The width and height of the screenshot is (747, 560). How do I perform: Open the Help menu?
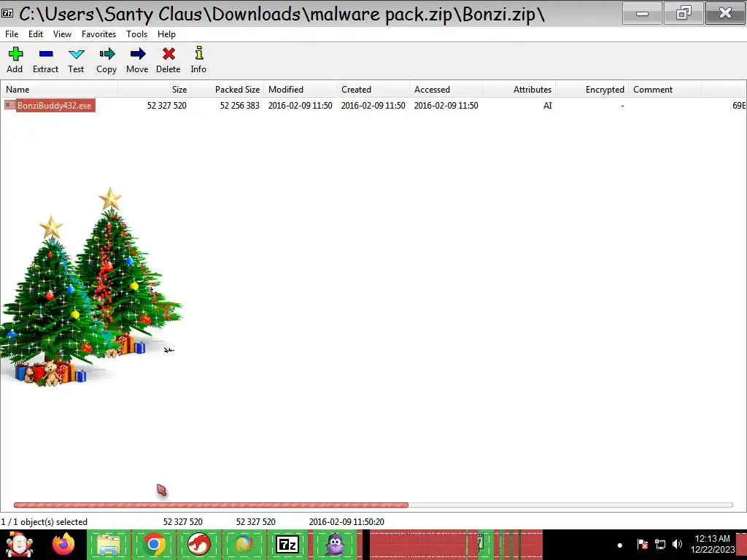(167, 34)
